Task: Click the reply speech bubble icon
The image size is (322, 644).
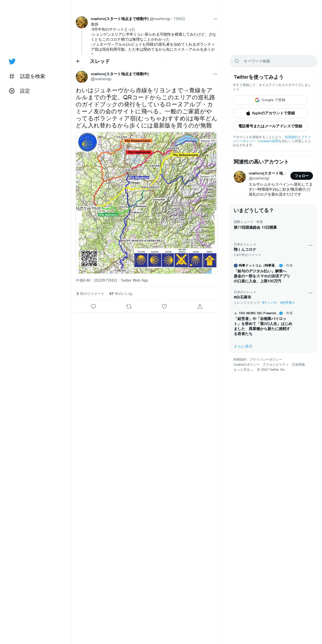Action: (x=93, y=306)
